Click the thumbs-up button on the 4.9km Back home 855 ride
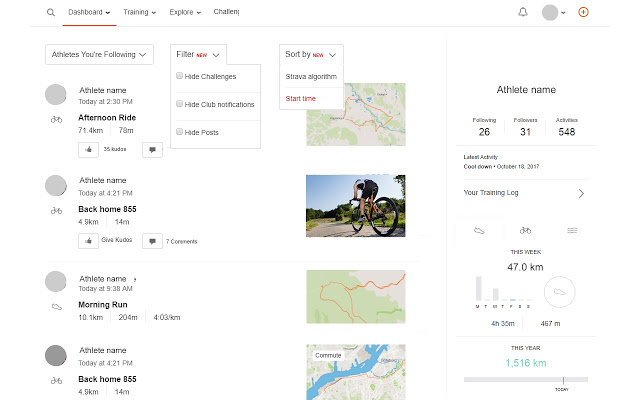 88,241
